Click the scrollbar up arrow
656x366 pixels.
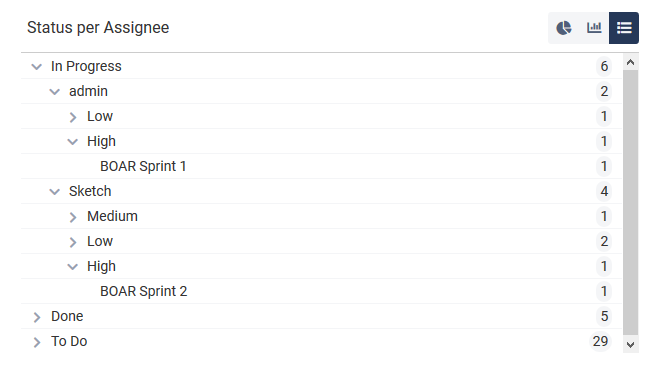630,63
